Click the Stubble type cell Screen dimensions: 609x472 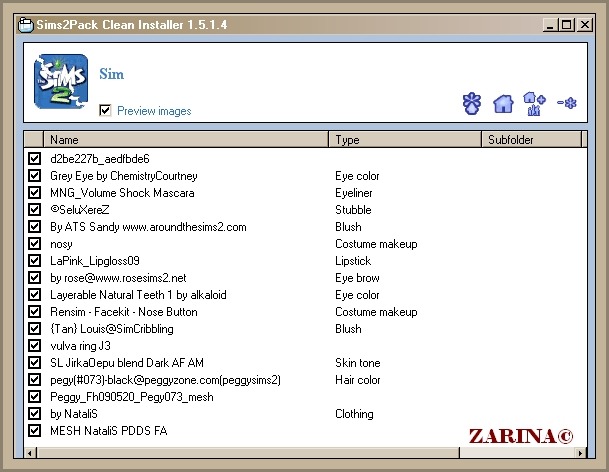tap(353, 210)
